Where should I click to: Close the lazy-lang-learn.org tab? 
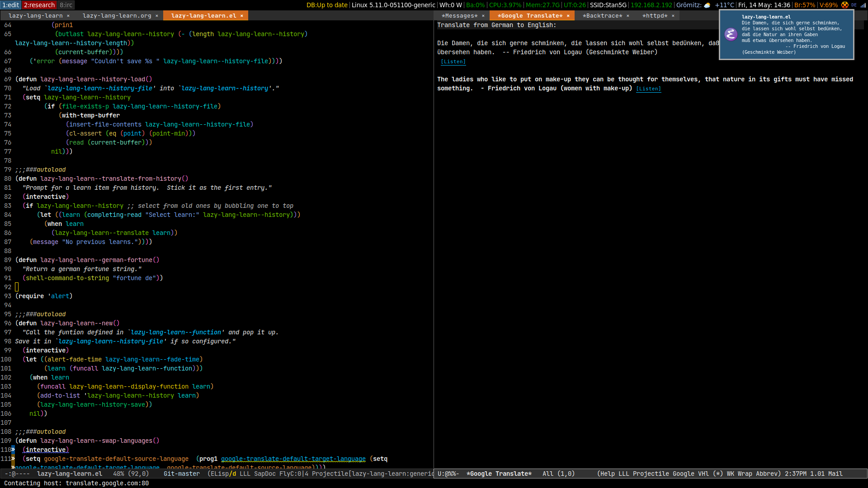[157, 16]
